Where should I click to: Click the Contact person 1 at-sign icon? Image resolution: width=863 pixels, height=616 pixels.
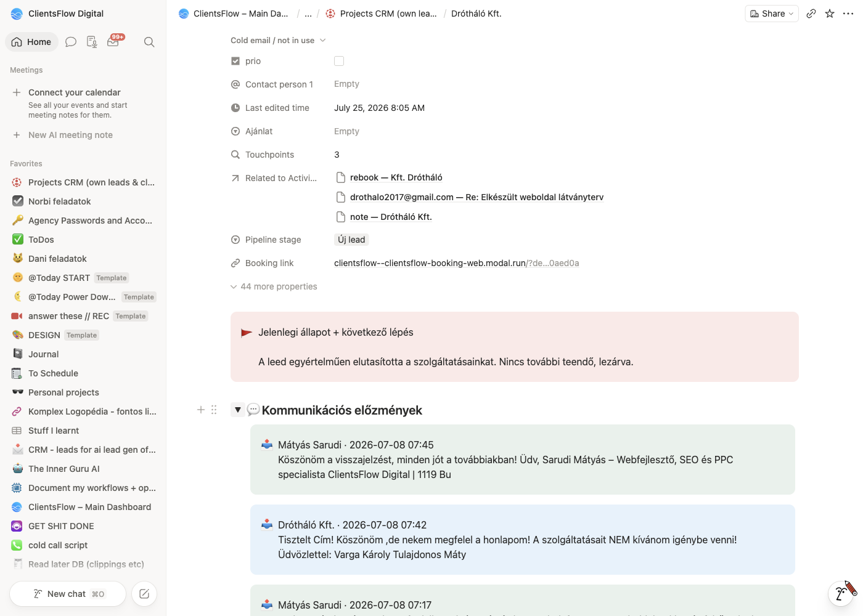[x=235, y=84]
